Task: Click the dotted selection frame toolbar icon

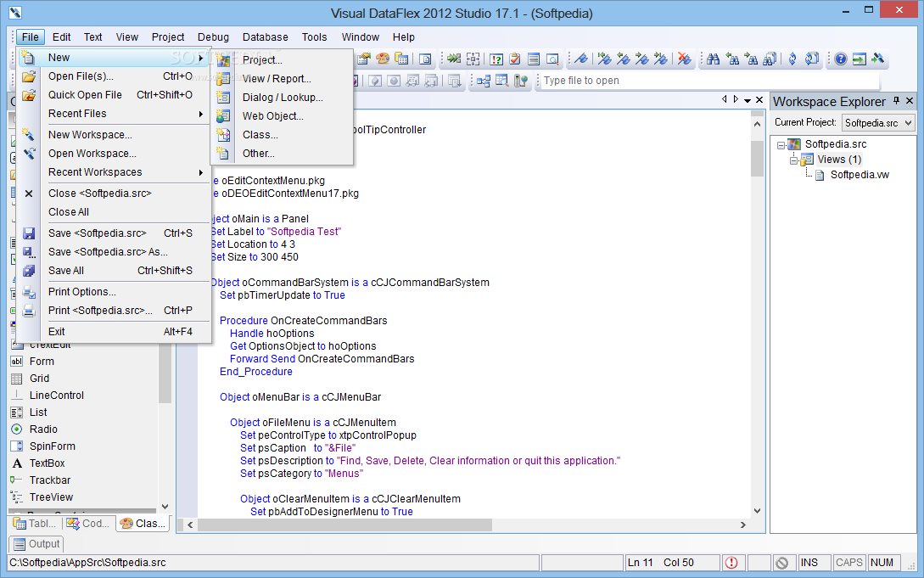Action: pyautogui.click(x=473, y=59)
